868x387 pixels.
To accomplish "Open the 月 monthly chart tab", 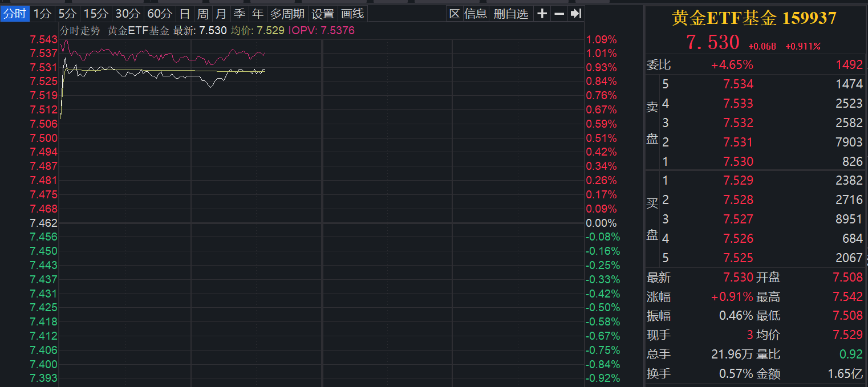I will pyautogui.click(x=221, y=14).
